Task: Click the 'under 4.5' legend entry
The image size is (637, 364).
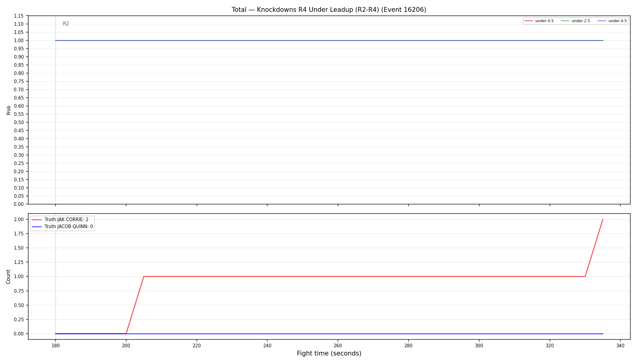Action: click(x=612, y=21)
